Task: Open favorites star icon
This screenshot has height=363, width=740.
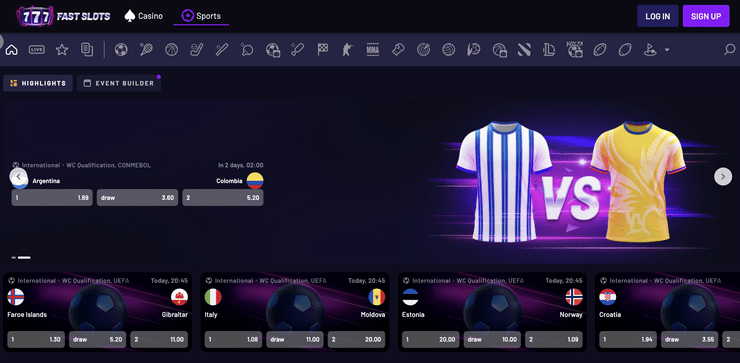Action: [x=62, y=50]
